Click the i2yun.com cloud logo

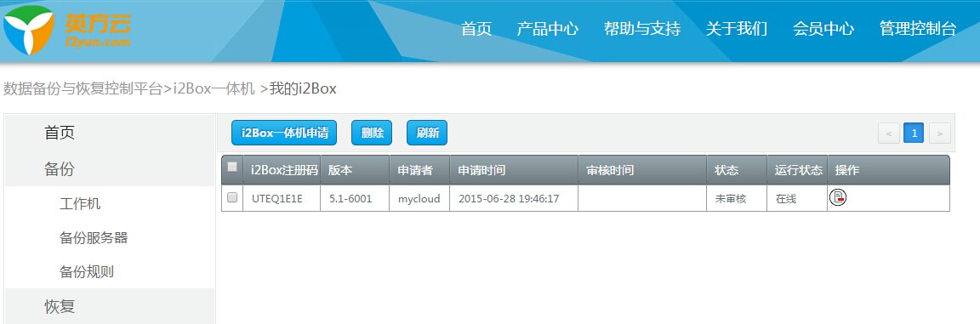(67, 30)
